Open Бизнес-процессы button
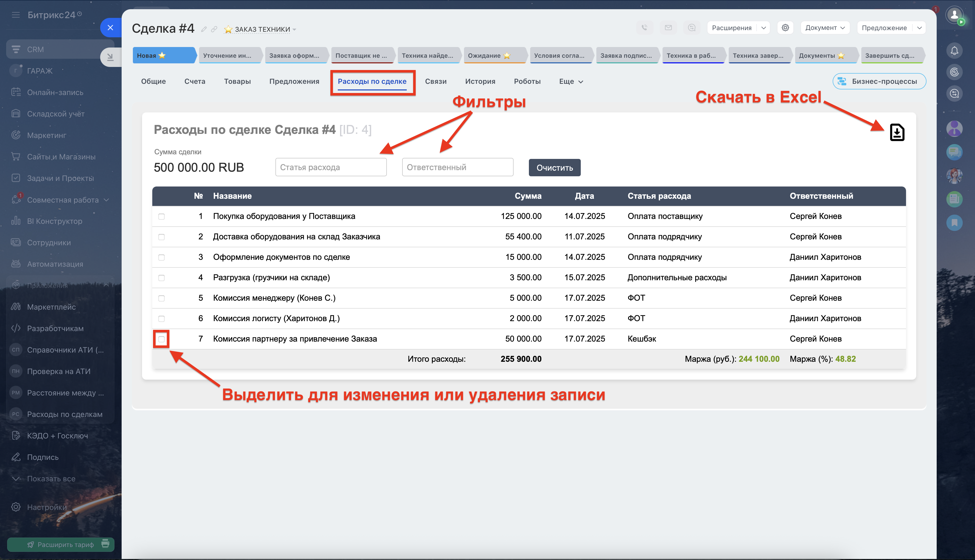The image size is (975, 560). 879,81
